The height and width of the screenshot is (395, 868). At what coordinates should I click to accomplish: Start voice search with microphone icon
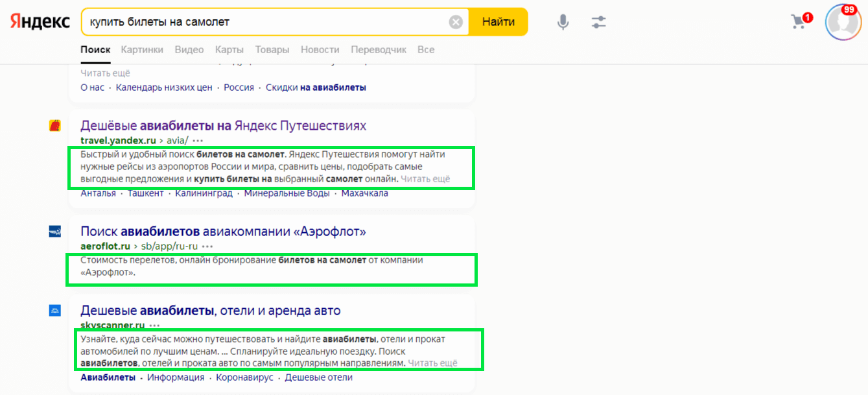(x=563, y=23)
